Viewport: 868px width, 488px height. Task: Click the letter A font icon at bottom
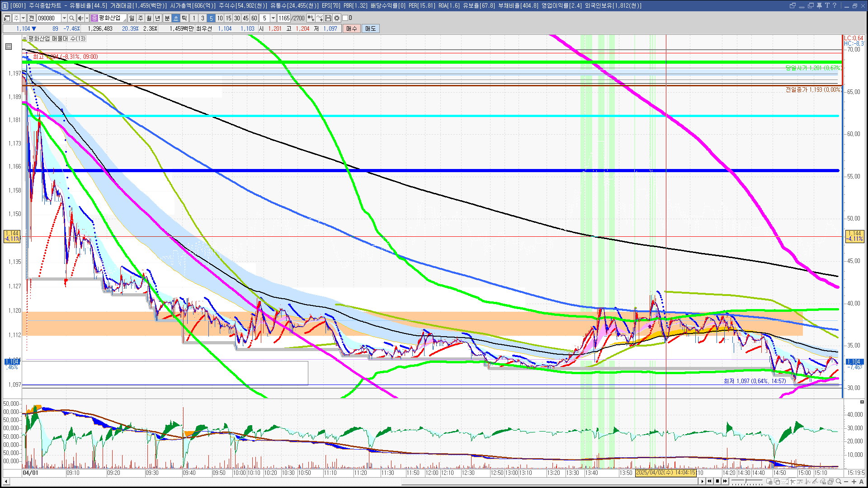point(861,481)
